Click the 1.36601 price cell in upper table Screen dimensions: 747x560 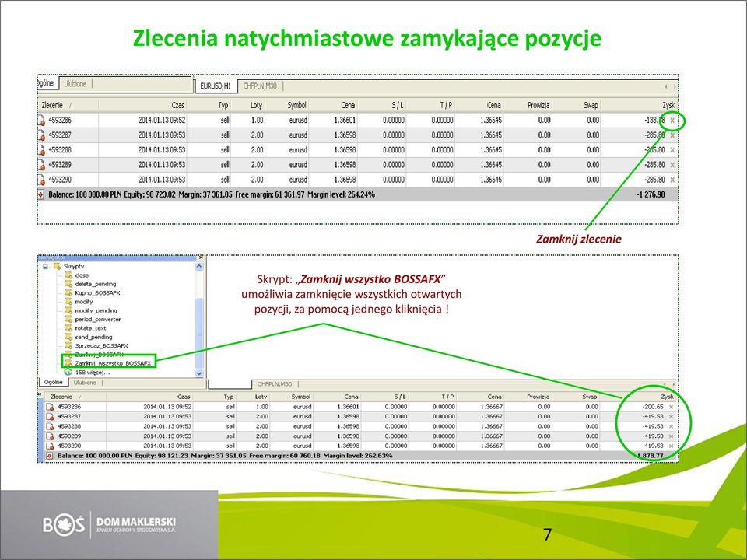[345, 121]
